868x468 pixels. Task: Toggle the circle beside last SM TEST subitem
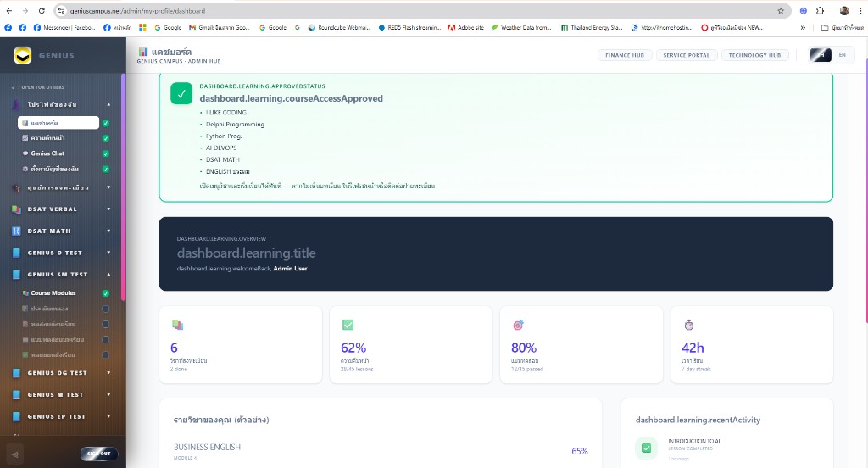(106, 354)
